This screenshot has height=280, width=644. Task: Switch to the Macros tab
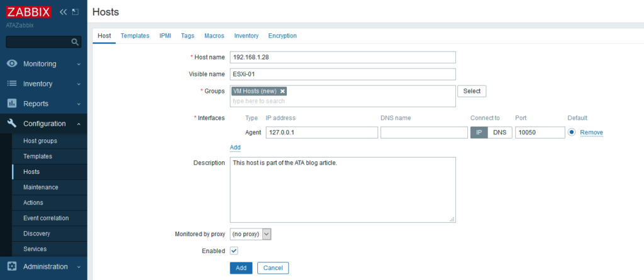214,36
